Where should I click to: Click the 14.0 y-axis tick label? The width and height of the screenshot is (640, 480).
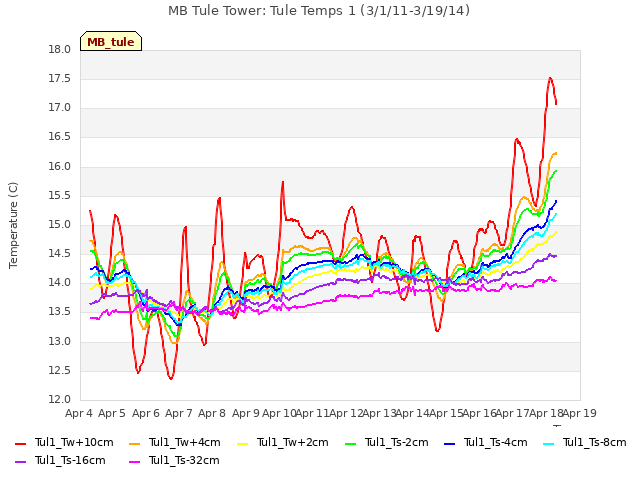coord(60,283)
